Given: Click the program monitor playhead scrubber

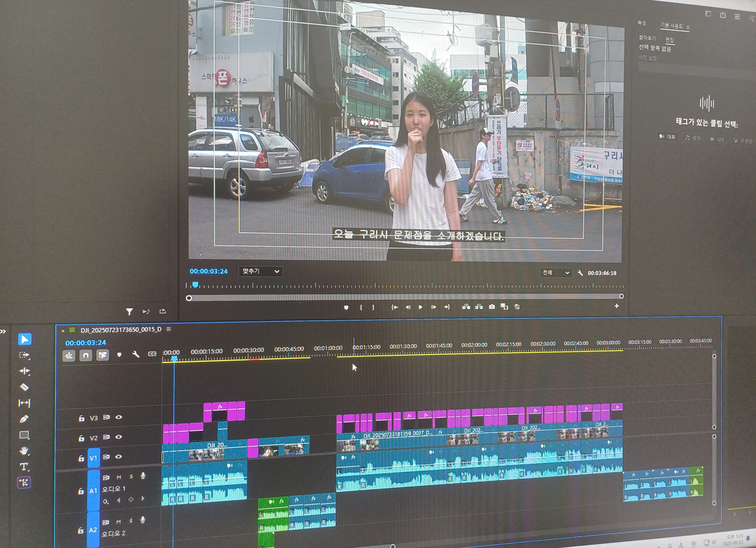Looking at the screenshot, I should 195,285.
